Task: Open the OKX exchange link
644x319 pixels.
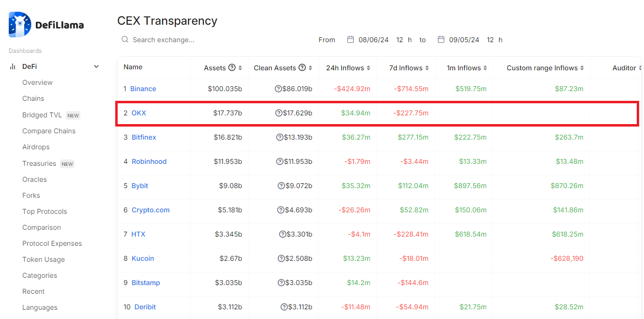Action: point(138,113)
